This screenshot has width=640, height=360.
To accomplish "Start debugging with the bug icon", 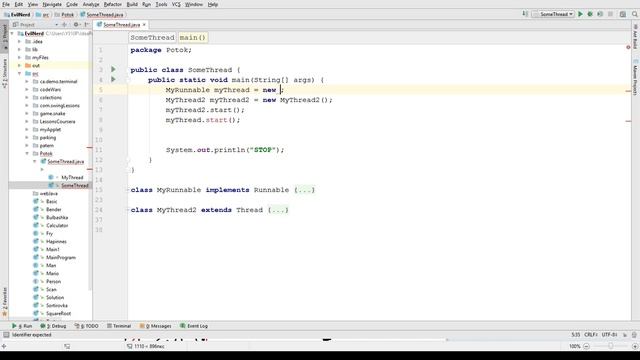I will [x=590, y=14].
